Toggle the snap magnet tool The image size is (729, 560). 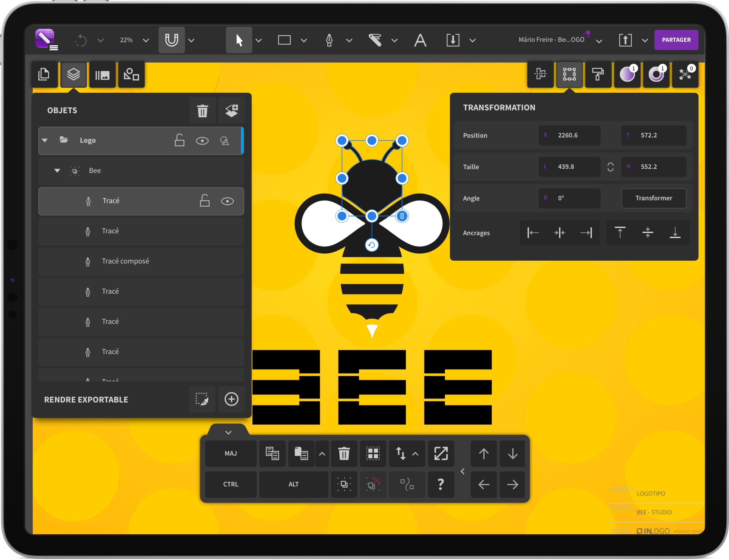pos(172,40)
